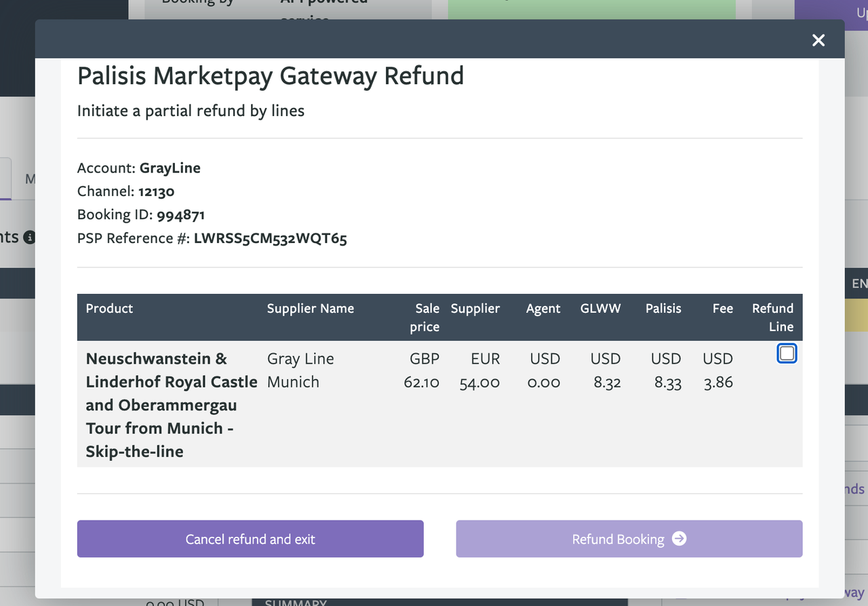Close the refund dialog with the X
This screenshot has width=868, height=606.
tap(818, 40)
